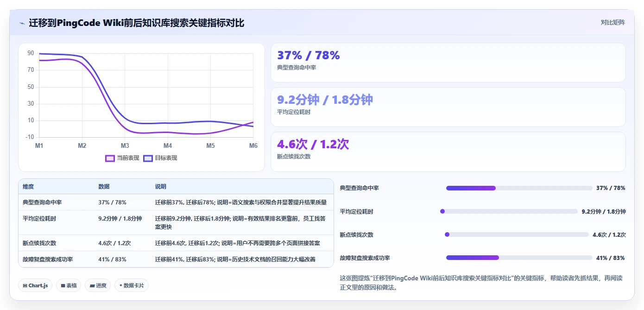Click the 故障复盘搜索成功率 progress bar

[519, 258]
